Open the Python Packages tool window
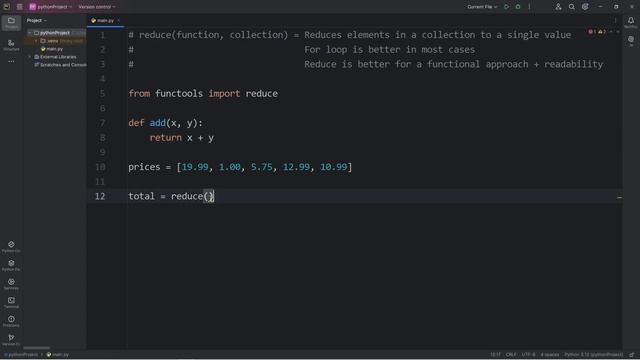Viewport: 640px width, 360px height. (x=11, y=265)
